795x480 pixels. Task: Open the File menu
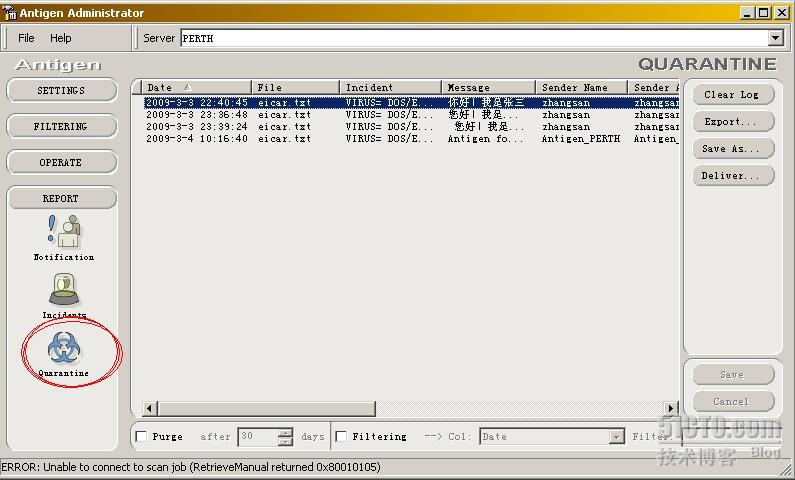coord(26,38)
